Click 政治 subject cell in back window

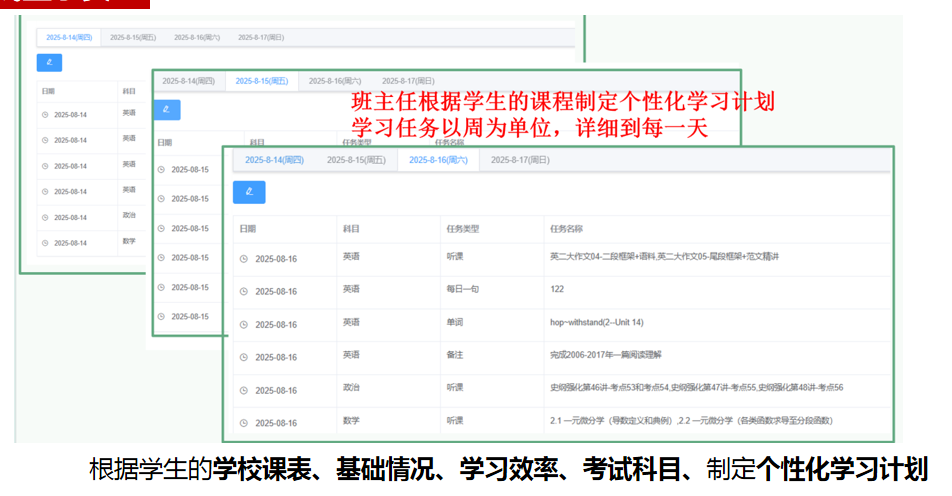click(129, 216)
